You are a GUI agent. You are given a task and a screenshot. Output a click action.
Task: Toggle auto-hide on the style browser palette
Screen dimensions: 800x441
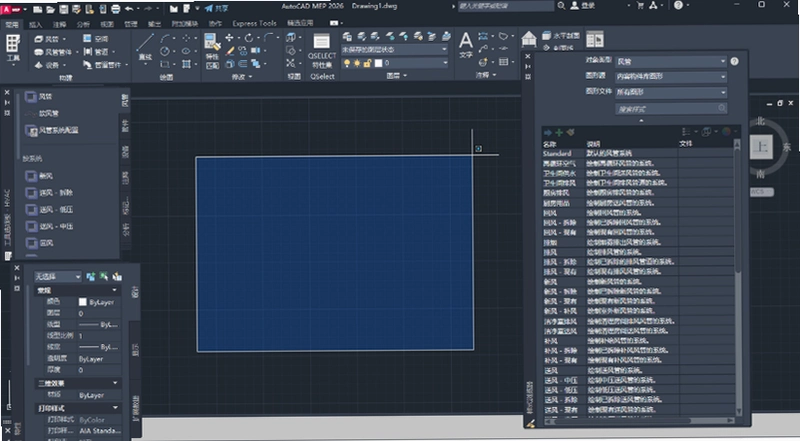point(528,66)
